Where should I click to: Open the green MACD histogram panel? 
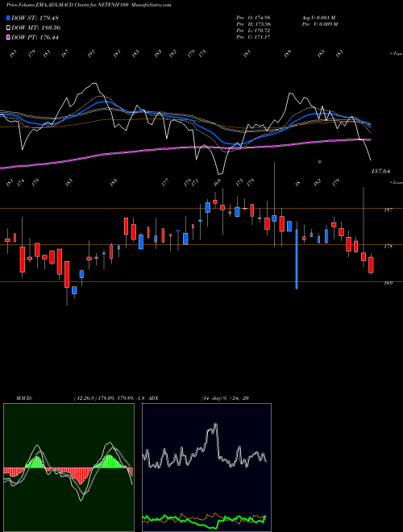tap(69, 468)
